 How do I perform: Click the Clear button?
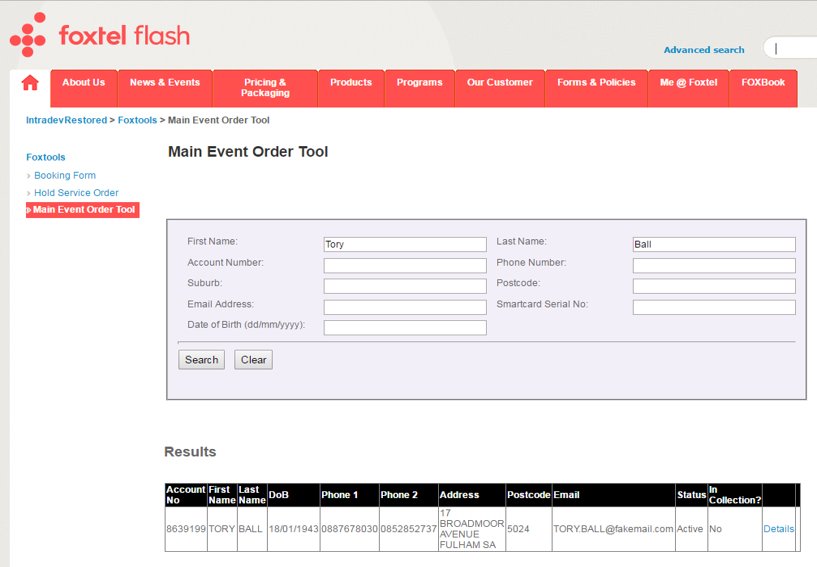(253, 360)
